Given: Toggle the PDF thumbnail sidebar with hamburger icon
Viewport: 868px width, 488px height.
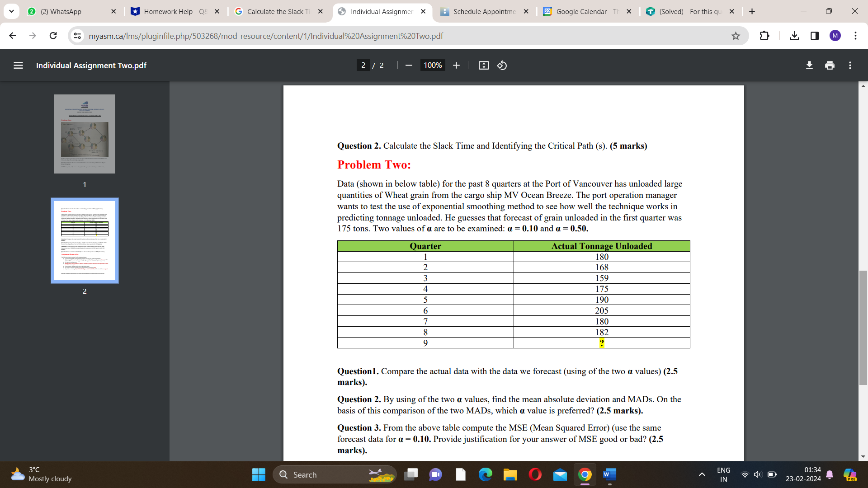Looking at the screenshot, I should tap(18, 65).
